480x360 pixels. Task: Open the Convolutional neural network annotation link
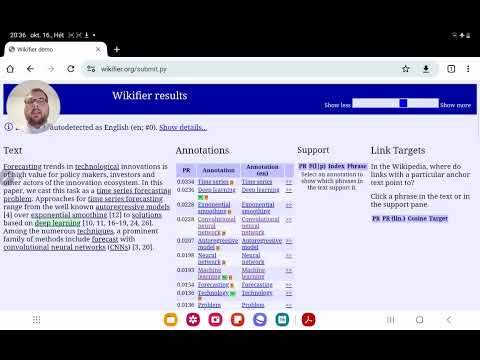click(x=217, y=226)
